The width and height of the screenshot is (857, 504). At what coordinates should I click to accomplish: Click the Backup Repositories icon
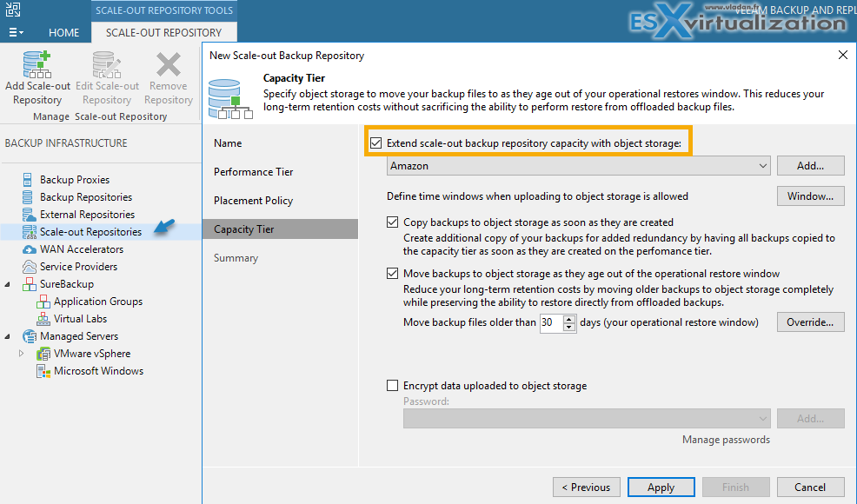point(27,196)
